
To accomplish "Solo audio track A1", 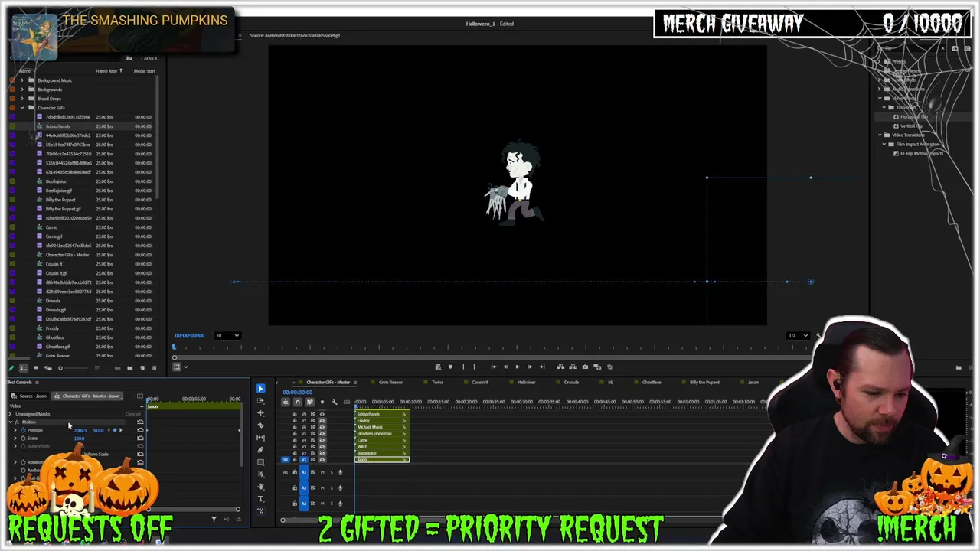I will (332, 472).
